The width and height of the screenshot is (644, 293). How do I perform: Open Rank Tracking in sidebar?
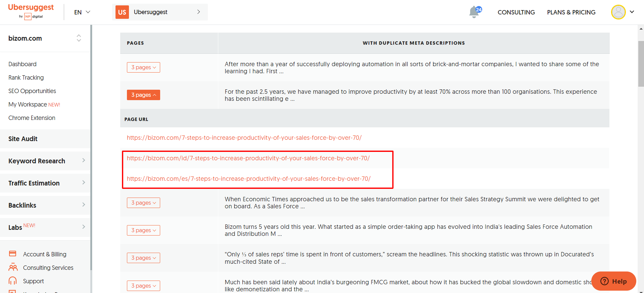click(x=26, y=78)
